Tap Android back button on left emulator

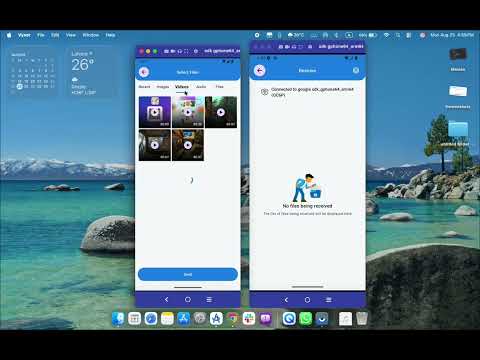tap(166, 300)
